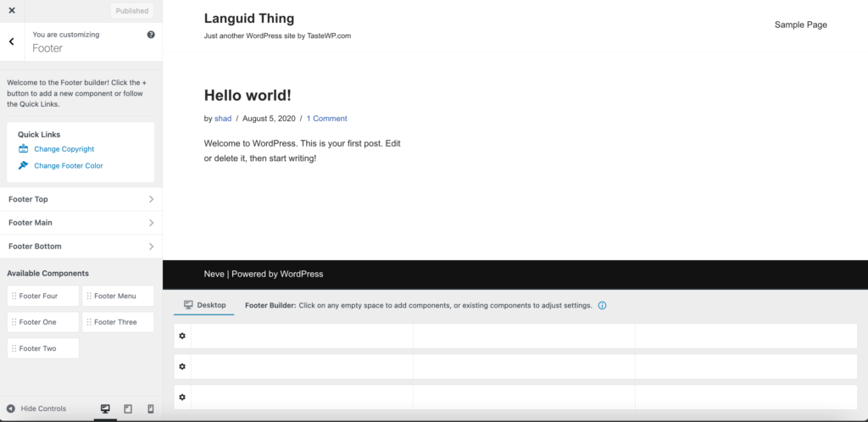Open the Hello world! post title
The height and width of the screenshot is (422, 868).
click(248, 95)
